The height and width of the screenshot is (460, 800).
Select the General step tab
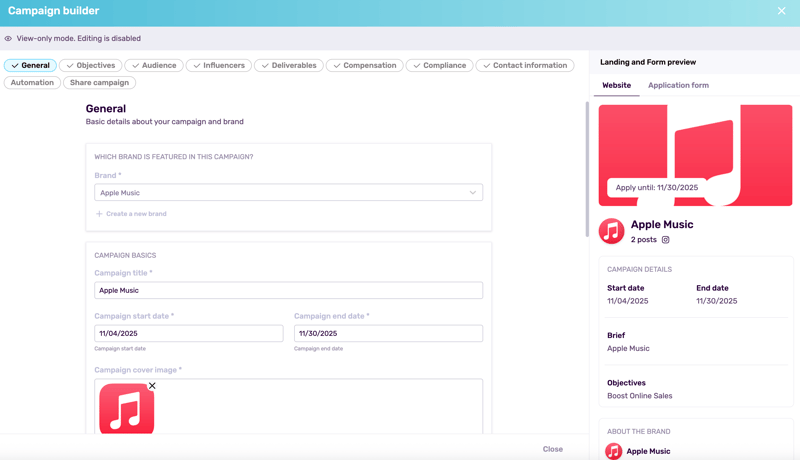tap(30, 65)
